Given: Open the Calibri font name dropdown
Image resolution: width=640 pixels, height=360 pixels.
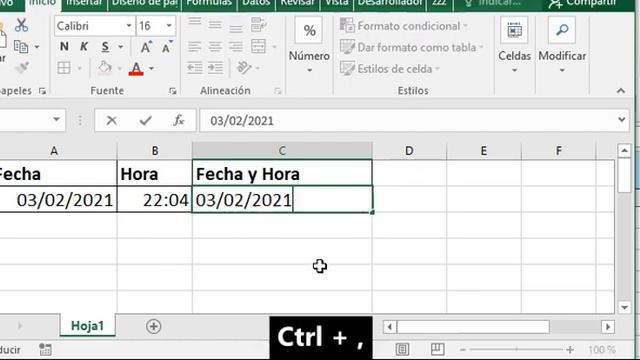Looking at the screenshot, I should tap(129, 26).
